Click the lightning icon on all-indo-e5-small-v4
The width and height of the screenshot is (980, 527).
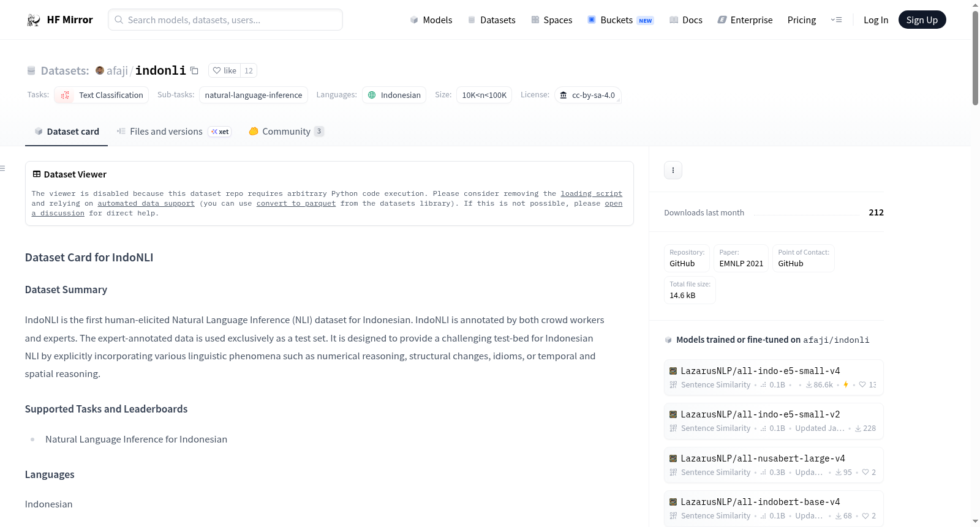click(x=846, y=385)
